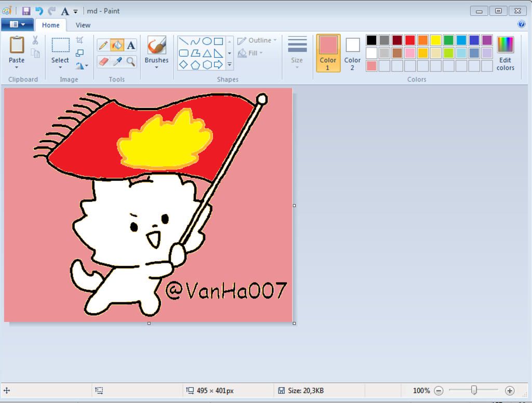This screenshot has width=532, height=403.
Task: Pick the yellow color swatch
Action: pos(436,40)
